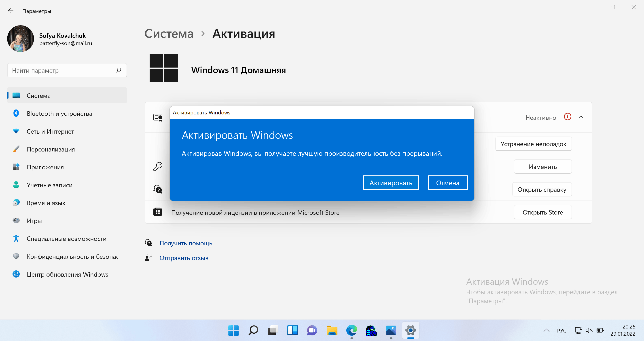This screenshot has width=644, height=341.
Task: Click the Игры gamepad icon
Action: click(x=16, y=220)
